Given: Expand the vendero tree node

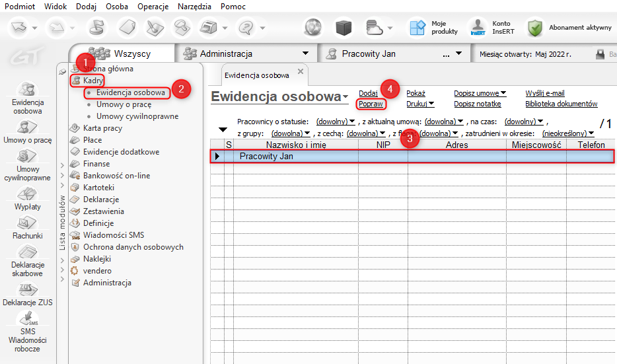Looking at the screenshot, I should pos(62,270).
